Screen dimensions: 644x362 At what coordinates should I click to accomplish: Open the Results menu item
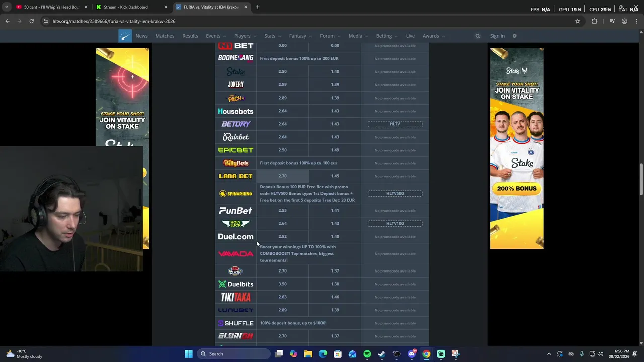click(190, 36)
